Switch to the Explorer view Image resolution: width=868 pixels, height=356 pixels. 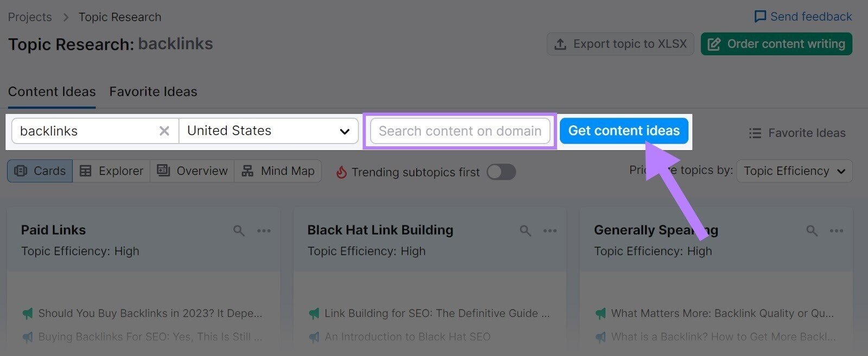112,171
